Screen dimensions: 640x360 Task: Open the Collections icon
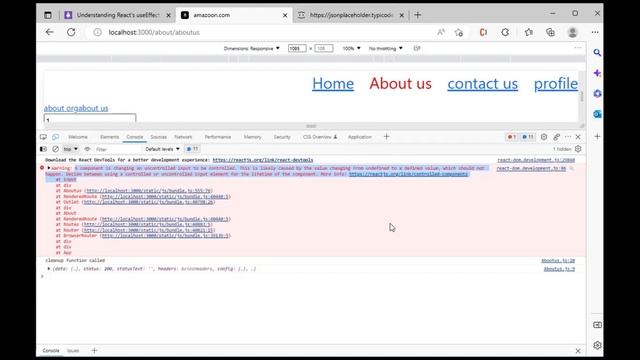[550, 32]
